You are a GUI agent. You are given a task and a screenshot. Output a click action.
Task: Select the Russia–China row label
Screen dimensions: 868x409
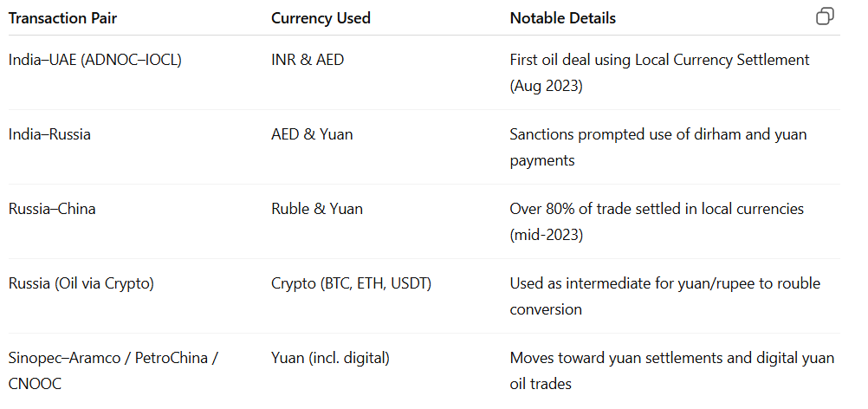[52, 209]
